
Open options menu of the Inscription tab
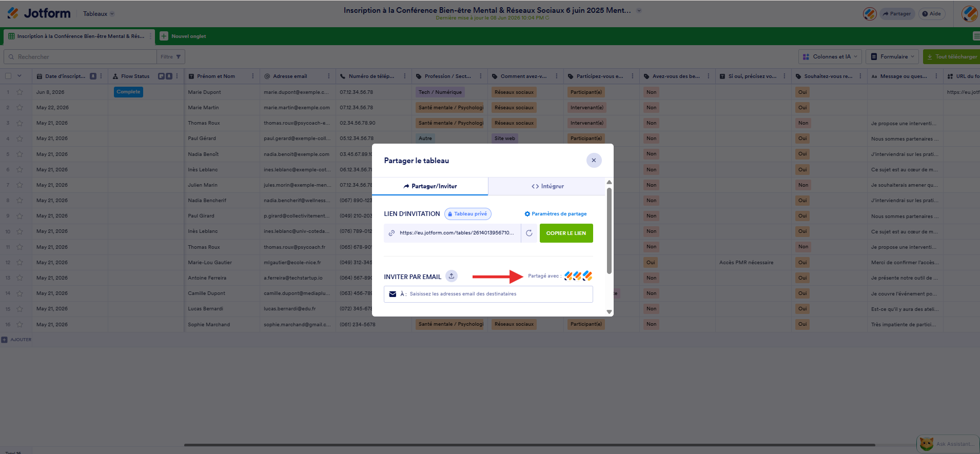coord(150,36)
